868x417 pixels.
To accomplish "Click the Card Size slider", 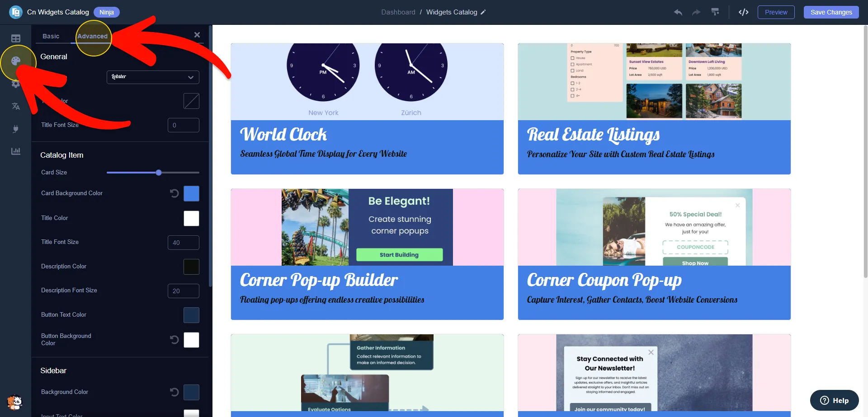I will tap(153, 173).
